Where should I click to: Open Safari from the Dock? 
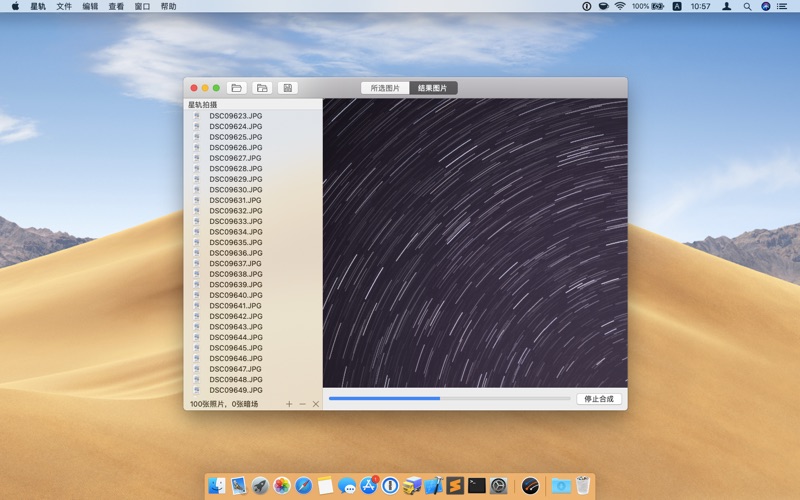303,486
